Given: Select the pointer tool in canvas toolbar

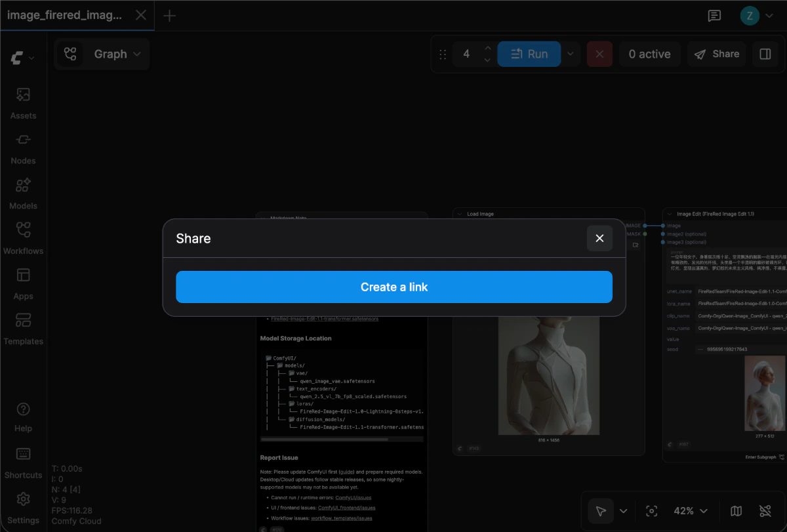Looking at the screenshot, I should pyautogui.click(x=601, y=510).
